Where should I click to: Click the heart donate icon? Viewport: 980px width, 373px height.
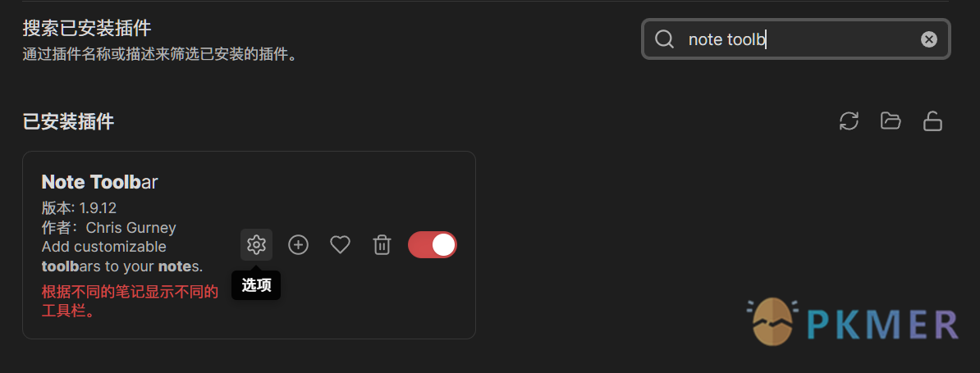tap(340, 244)
